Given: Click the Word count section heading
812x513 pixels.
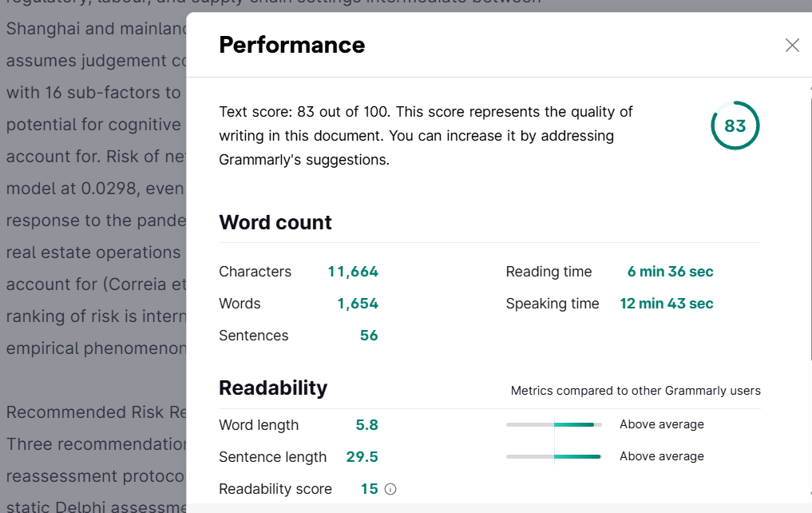Looking at the screenshot, I should (x=275, y=222).
